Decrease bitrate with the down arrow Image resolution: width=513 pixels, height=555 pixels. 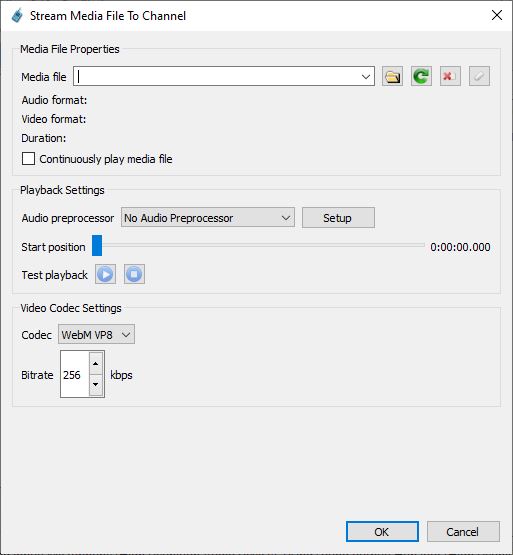[x=96, y=385]
